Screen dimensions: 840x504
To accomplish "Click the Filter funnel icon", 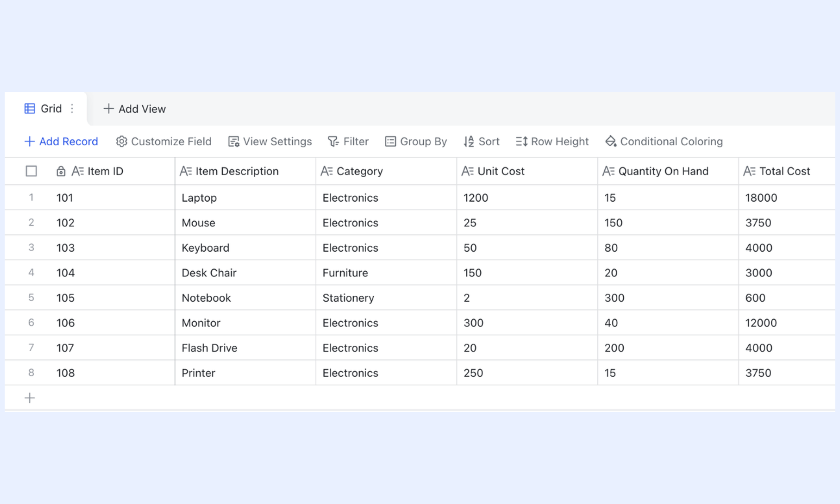I will (333, 142).
